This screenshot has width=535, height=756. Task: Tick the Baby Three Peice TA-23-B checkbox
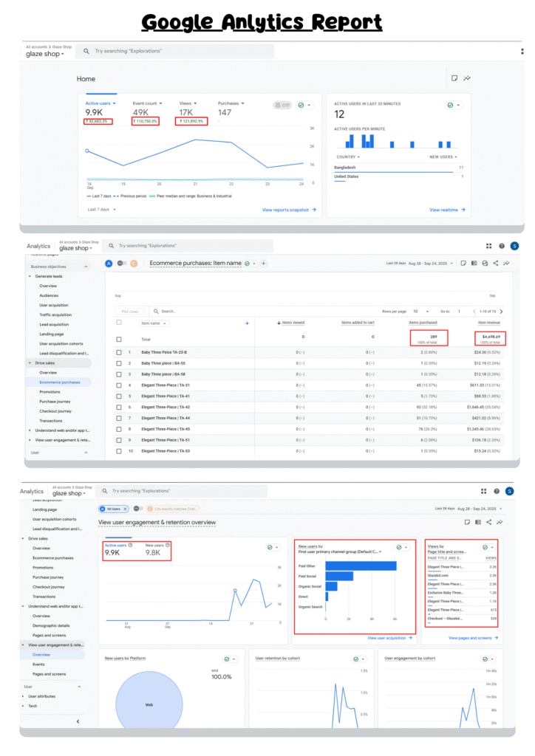(x=119, y=352)
